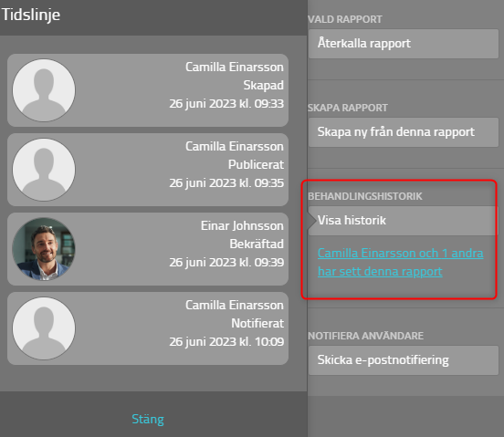This screenshot has height=437, width=504.
Task: Click the Stäng link to close timeline
Action: [x=148, y=419]
